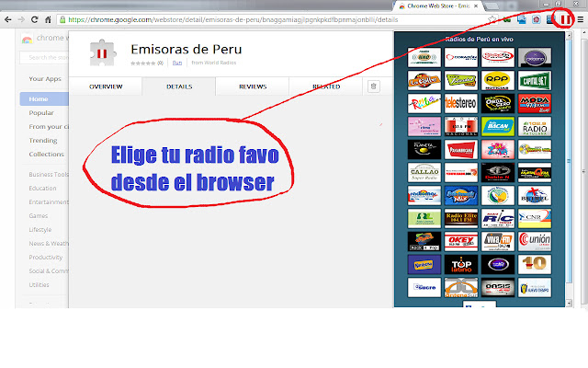This screenshot has width=588, height=368.
Task: Play the CNR radio station
Action: pyautogui.click(x=535, y=219)
